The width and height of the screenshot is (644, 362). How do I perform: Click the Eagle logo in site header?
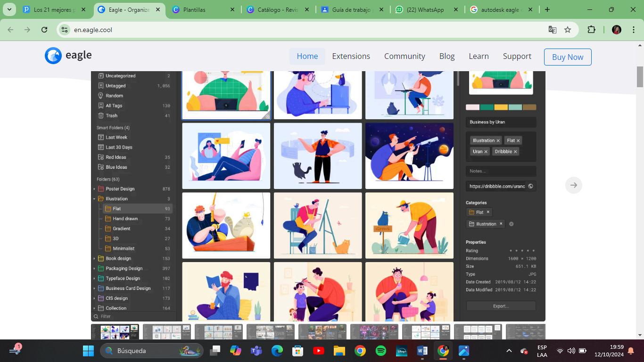68,56
